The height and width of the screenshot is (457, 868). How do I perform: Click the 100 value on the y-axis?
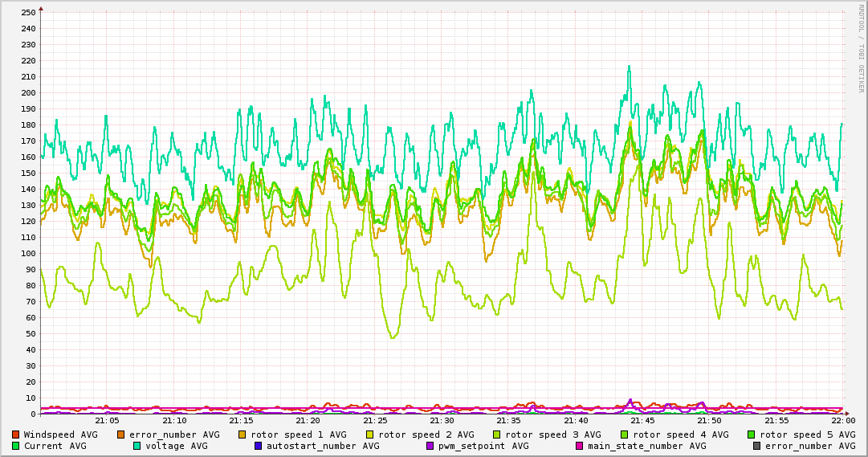(x=28, y=254)
